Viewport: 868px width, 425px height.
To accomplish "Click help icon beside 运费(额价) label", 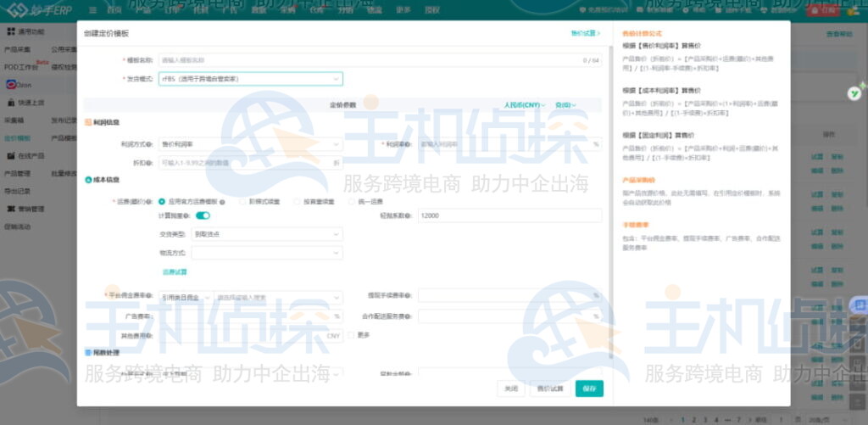I will point(149,202).
